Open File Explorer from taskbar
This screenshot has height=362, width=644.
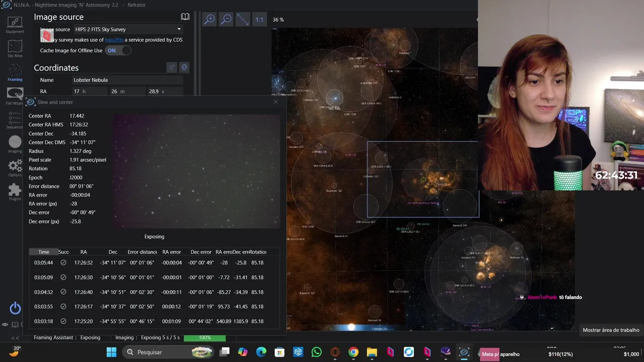[x=372, y=352]
